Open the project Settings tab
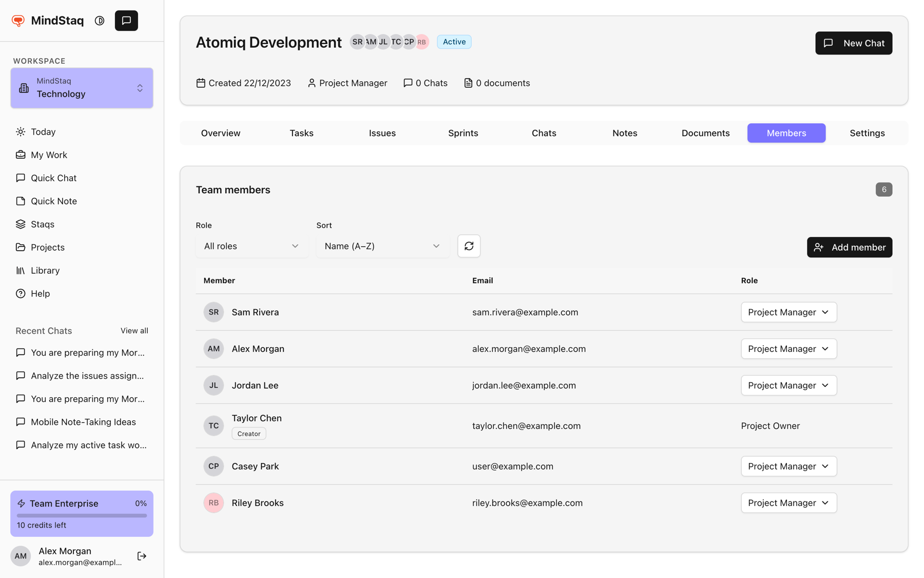Screen dimensions: 924x578 click(x=867, y=133)
